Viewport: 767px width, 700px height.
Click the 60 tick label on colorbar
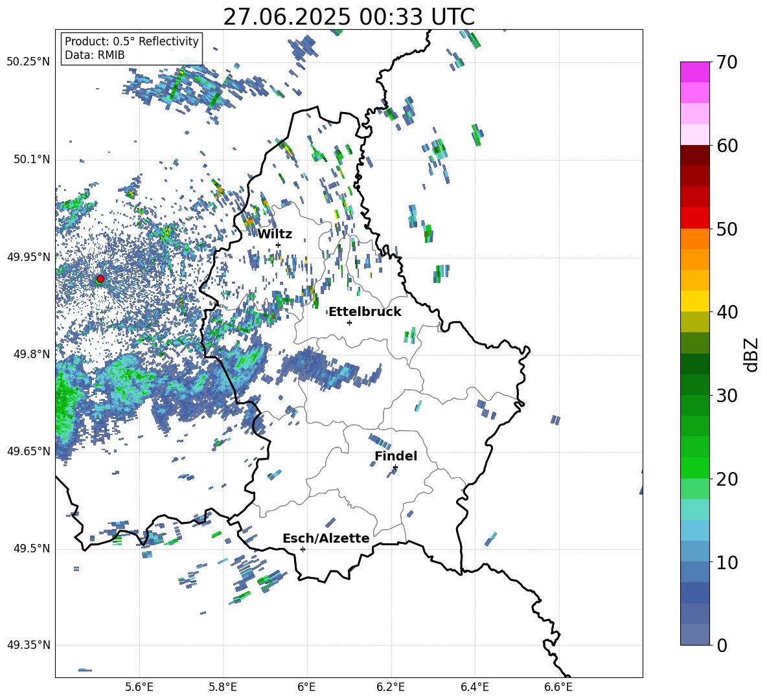point(727,146)
